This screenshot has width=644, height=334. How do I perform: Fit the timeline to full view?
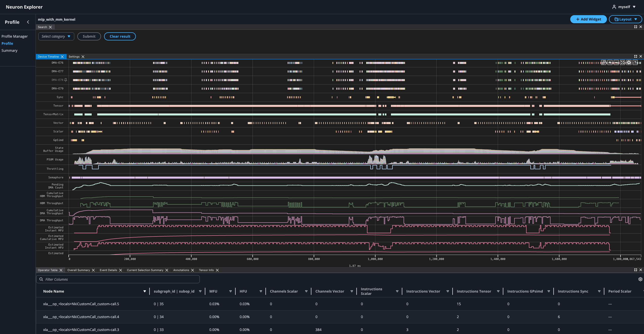coord(623,62)
